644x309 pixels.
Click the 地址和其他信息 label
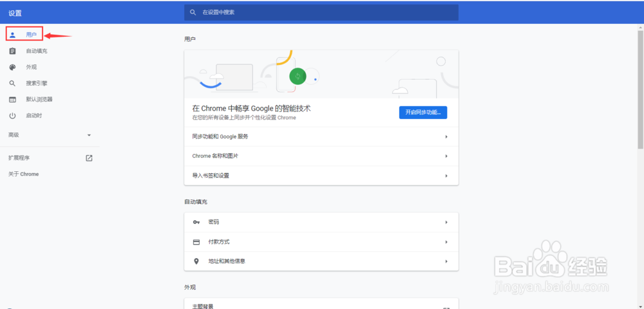coord(227,261)
